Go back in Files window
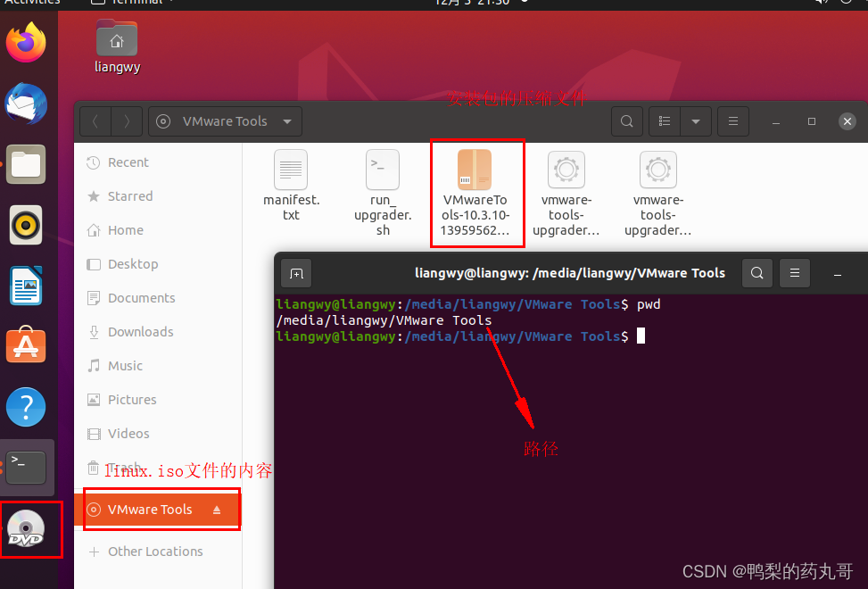 click(95, 121)
